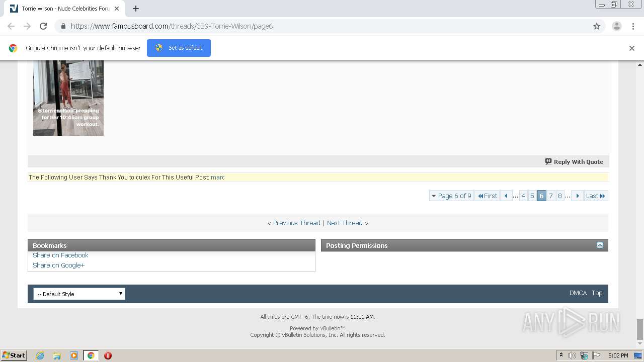Click the Action Center flag icon
This screenshot has width=644, height=362.
coord(596,355)
